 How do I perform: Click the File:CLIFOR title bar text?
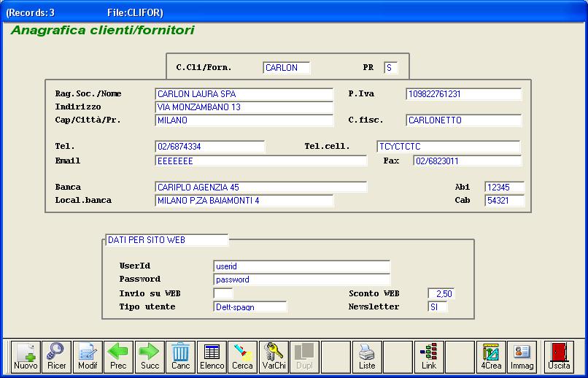coord(135,12)
